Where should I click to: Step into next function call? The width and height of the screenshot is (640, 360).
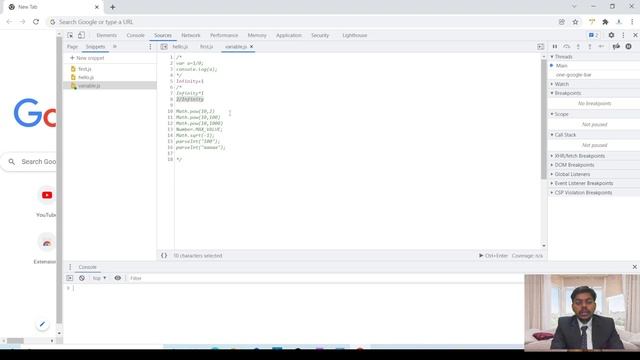point(578,47)
